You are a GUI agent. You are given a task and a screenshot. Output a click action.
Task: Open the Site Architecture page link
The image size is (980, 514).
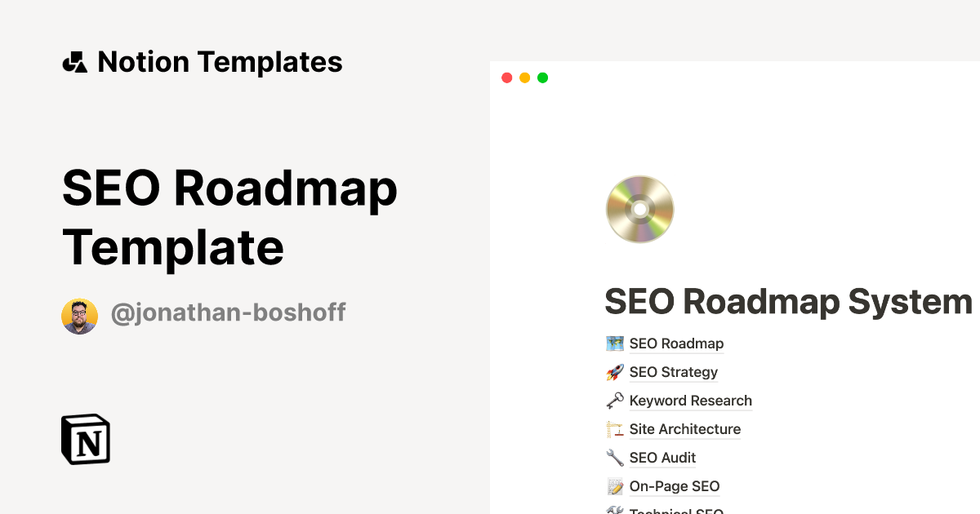(x=684, y=429)
